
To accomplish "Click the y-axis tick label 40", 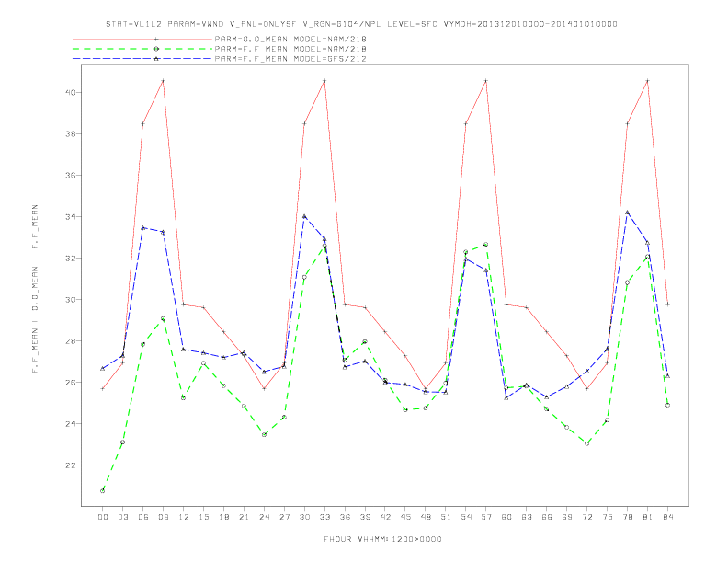I will [x=70, y=92].
